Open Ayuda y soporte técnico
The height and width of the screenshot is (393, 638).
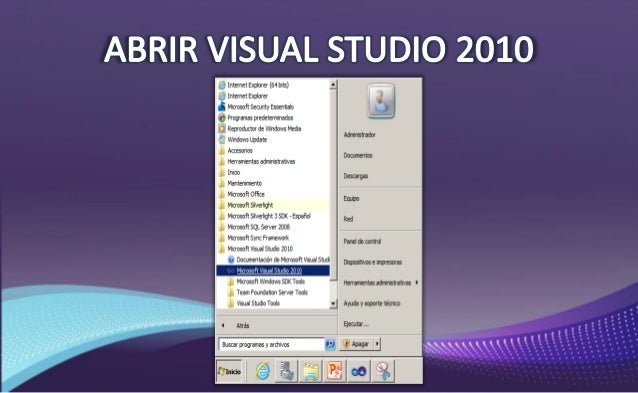click(372, 303)
